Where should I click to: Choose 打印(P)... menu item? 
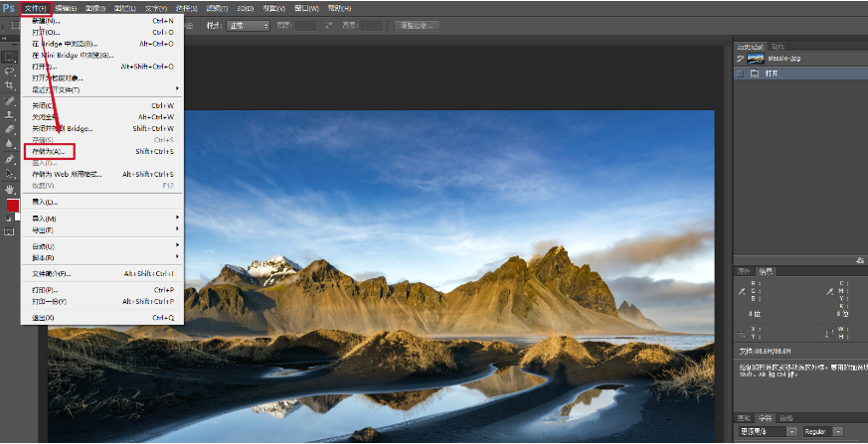tap(102, 290)
